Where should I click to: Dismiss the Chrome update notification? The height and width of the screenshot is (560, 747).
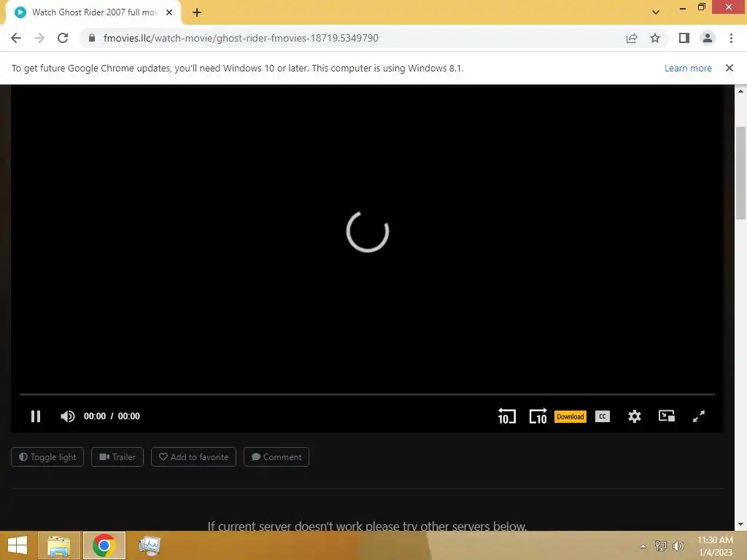(x=729, y=68)
